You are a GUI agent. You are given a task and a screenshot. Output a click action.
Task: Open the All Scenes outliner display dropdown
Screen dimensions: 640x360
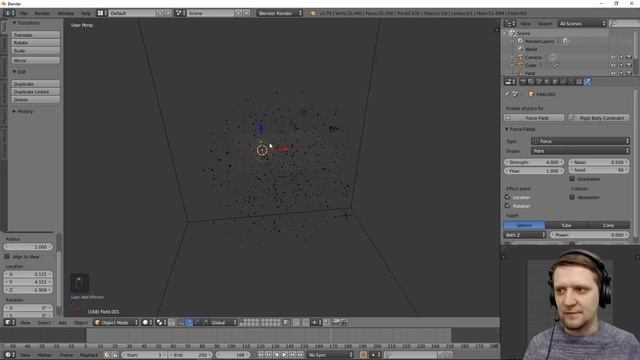[x=582, y=24]
